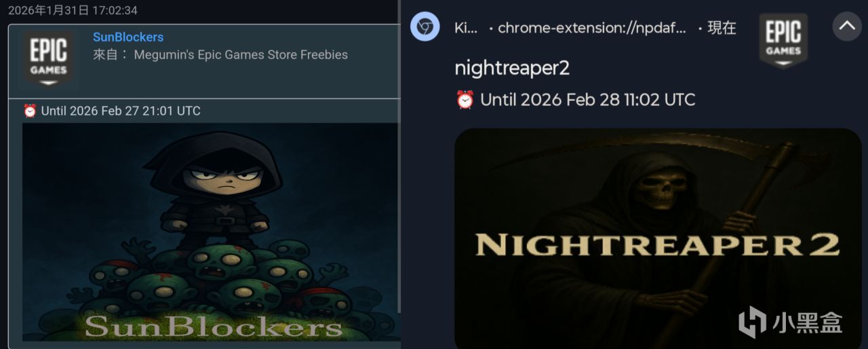The width and height of the screenshot is (868, 349).
Task: Open the Nightreaper 2 banner image
Action: click(x=658, y=238)
